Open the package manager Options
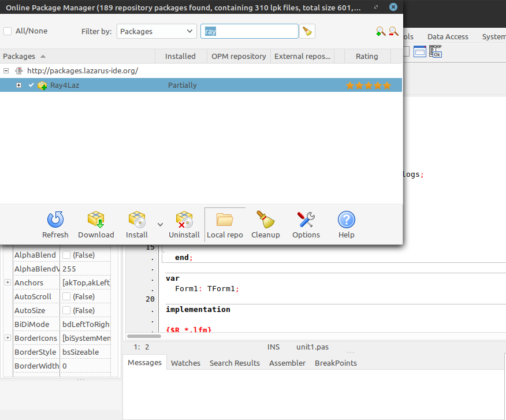Viewport: 506px width, 420px height. (x=306, y=225)
